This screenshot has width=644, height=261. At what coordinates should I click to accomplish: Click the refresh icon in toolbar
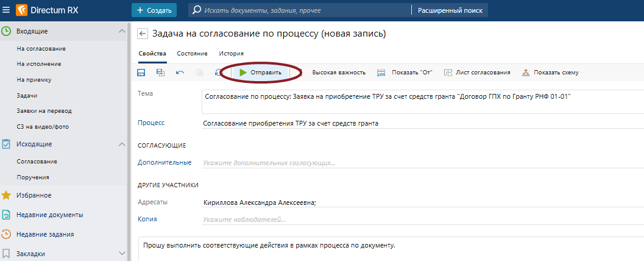click(x=218, y=73)
